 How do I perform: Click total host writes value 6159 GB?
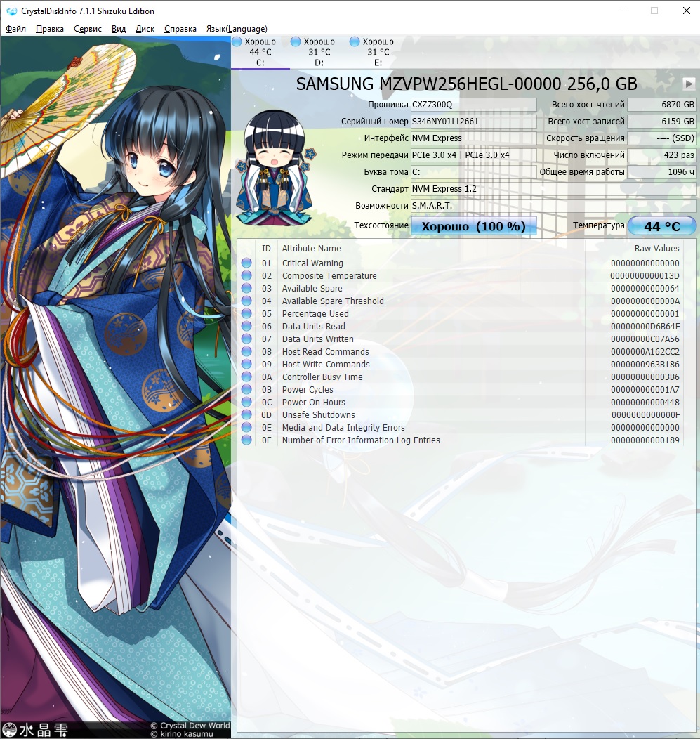click(x=662, y=122)
